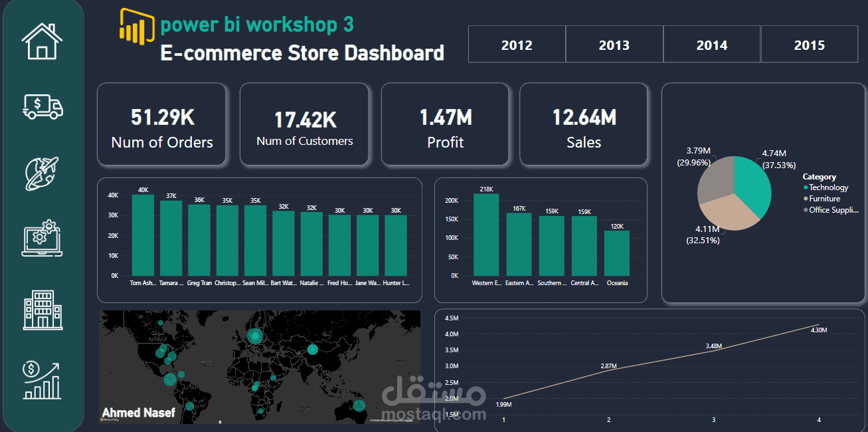Select the 2014 year filter
Screen dimensions: 868x432
coord(712,45)
